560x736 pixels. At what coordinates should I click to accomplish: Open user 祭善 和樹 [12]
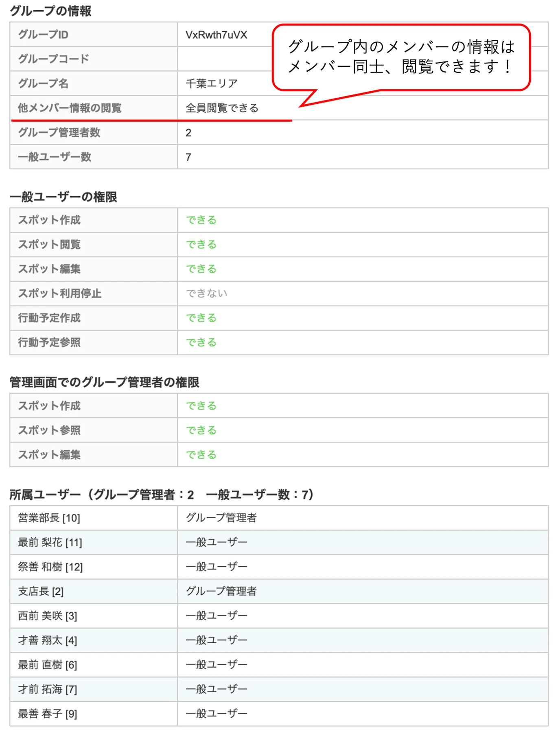pos(50,567)
